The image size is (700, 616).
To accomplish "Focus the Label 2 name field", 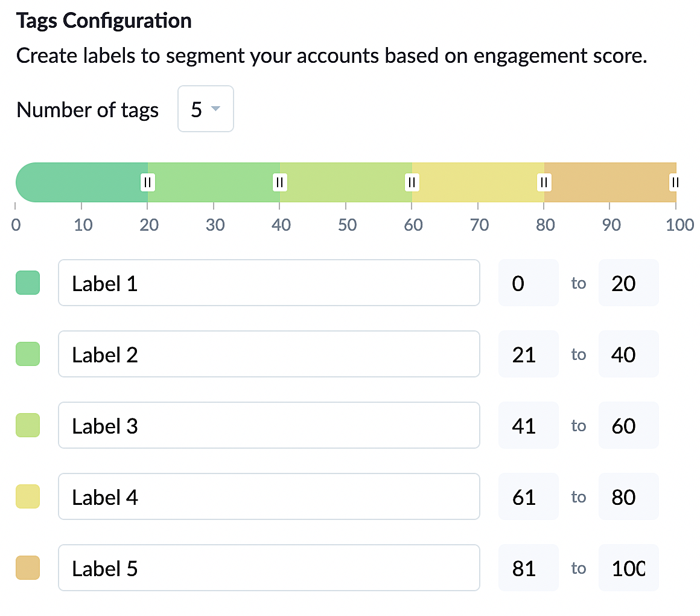I will 269,354.
